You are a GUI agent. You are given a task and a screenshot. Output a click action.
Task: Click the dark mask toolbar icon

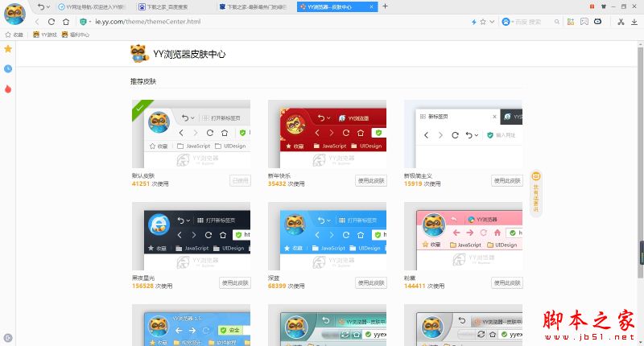[x=597, y=22]
